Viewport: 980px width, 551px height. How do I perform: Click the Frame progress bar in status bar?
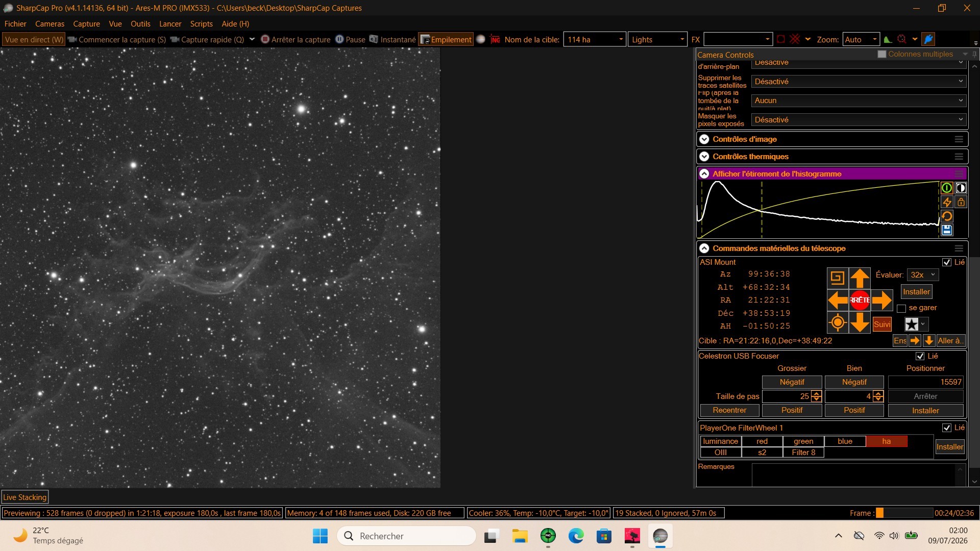904,513
